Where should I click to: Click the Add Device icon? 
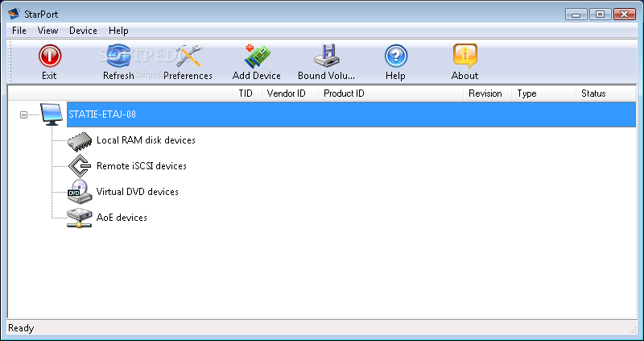[x=257, y=56]
